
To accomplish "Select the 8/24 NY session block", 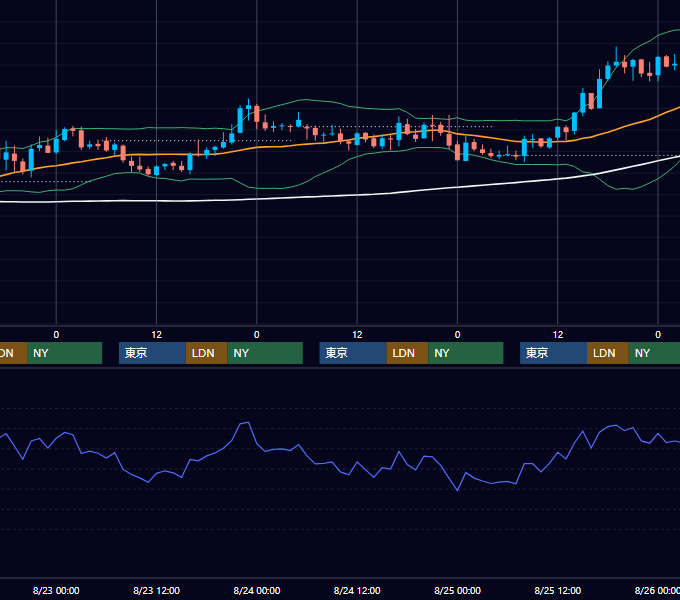I will pos(466,353).
